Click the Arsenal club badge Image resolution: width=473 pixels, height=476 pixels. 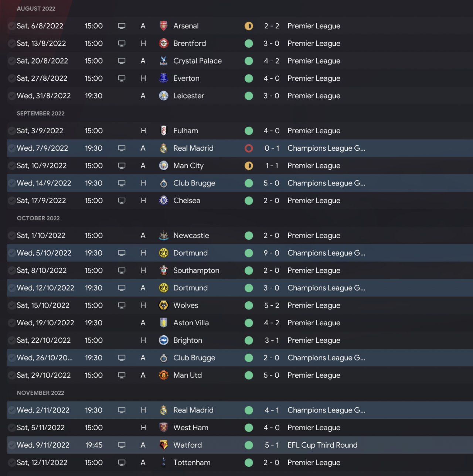pos(163,26)
